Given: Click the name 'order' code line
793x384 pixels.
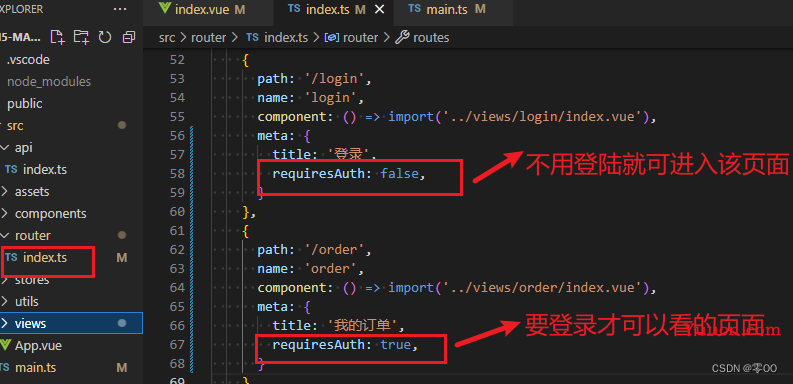Looking at the screenshot, I should click(x=311, y=269).
